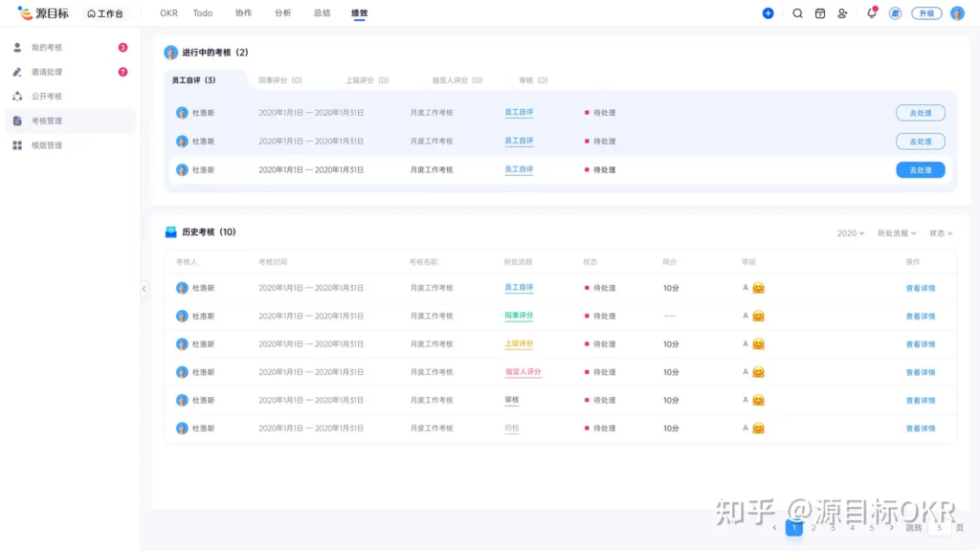This screenshot has height=551, width=980.
Task: Open the calendar icon in top bar
Action: pos(820,13)
